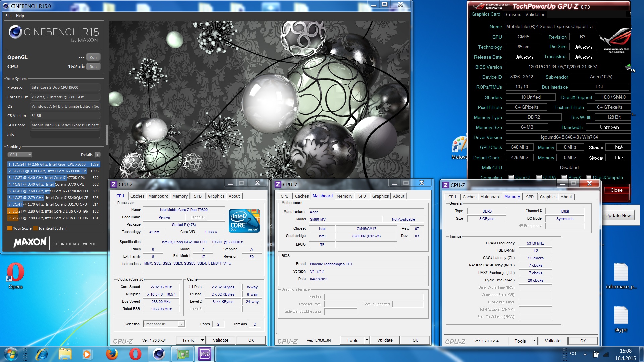Click the network signal tray icon

tap(606, 354)
